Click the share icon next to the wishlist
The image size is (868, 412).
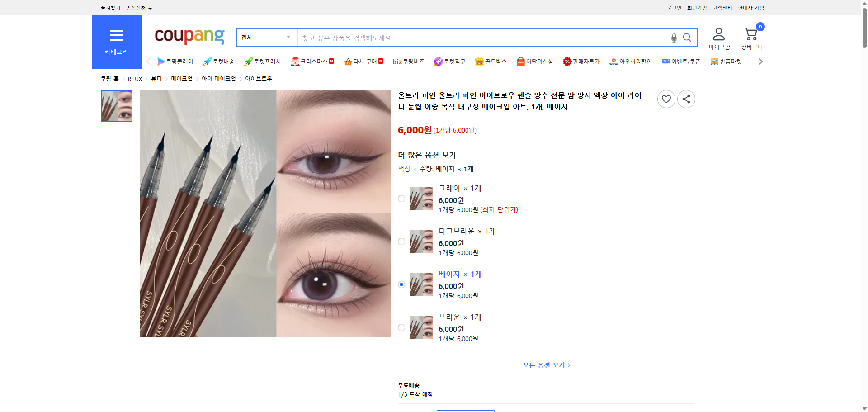686,99
